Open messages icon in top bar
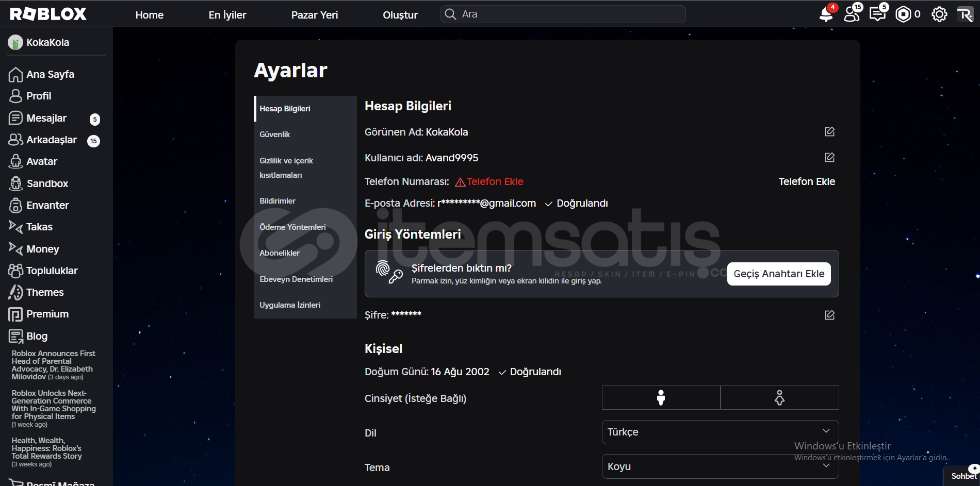 877,14
